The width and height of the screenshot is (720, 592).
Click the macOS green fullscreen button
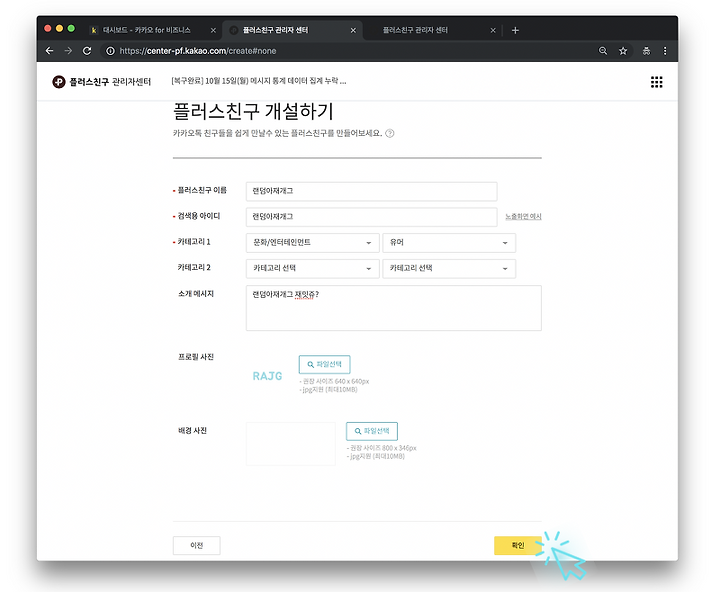(x=71, y=28)
